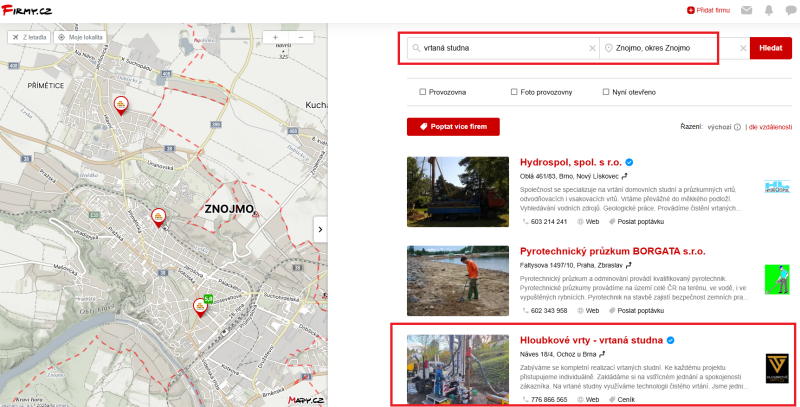This screenshot has height=407, width=800.
Task: Clear the Znojmo location field
Action: click(x=743, y=48)
